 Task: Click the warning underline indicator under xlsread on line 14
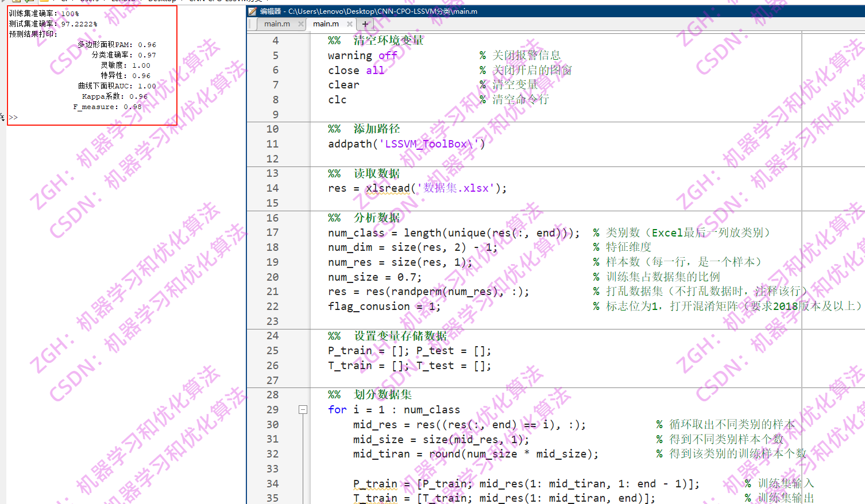[388, 193]
